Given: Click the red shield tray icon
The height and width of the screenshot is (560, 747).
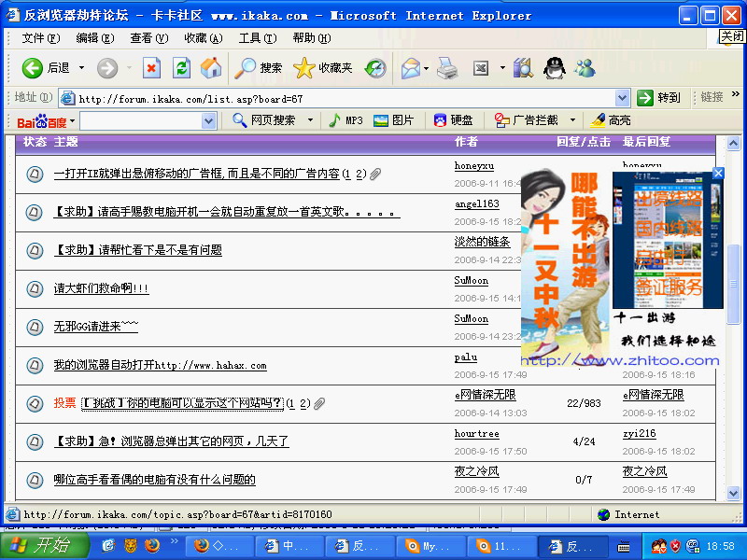Looking at the screenshot, I should click(x=675, y=546).
